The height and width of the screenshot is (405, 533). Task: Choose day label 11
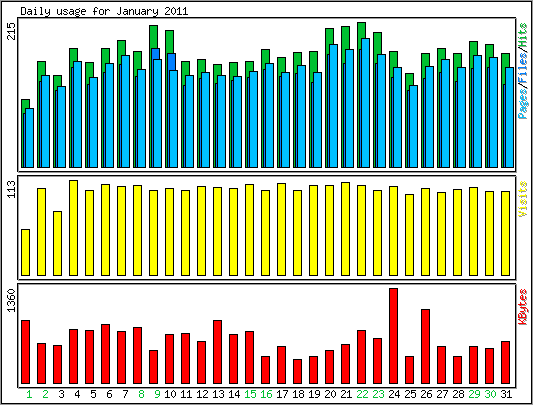[186, 394]
